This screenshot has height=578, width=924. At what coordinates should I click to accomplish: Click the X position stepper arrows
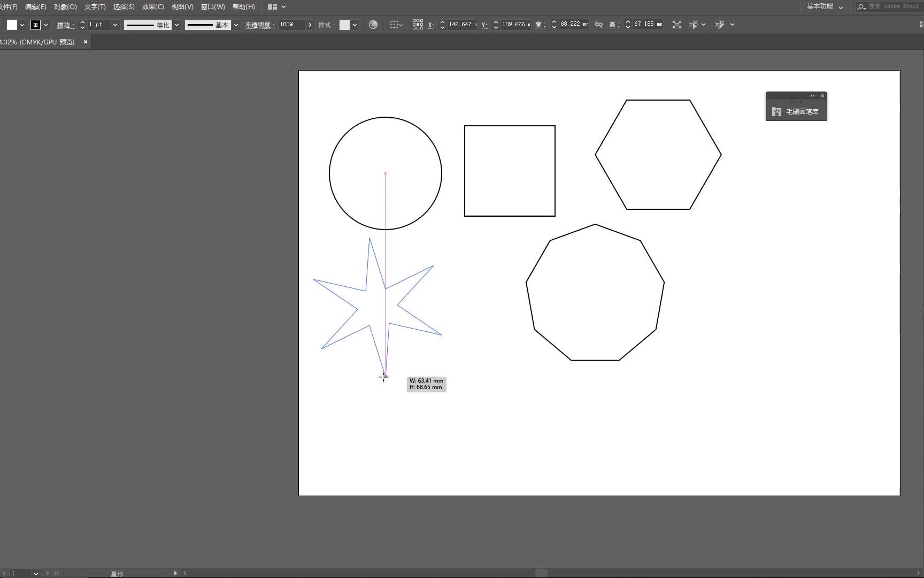click(442, 25)
